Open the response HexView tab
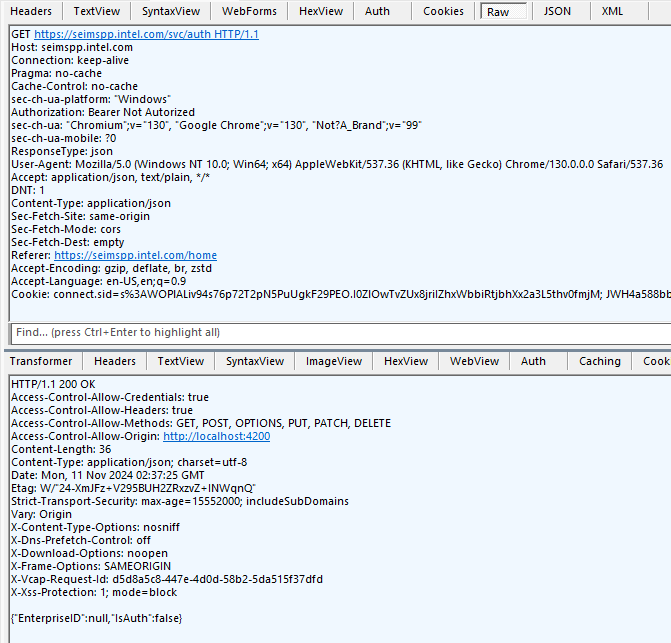Image resolution: width=671 pixels, height=643 pixels. point(406,361)
